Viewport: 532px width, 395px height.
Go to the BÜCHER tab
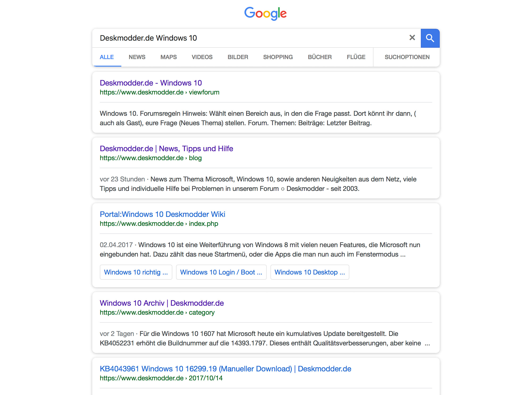tap(320, 57)
